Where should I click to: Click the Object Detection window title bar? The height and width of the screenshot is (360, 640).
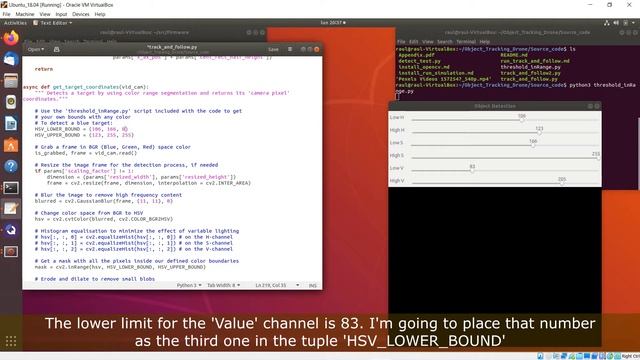pyautogui.click(x=495, y=106)
